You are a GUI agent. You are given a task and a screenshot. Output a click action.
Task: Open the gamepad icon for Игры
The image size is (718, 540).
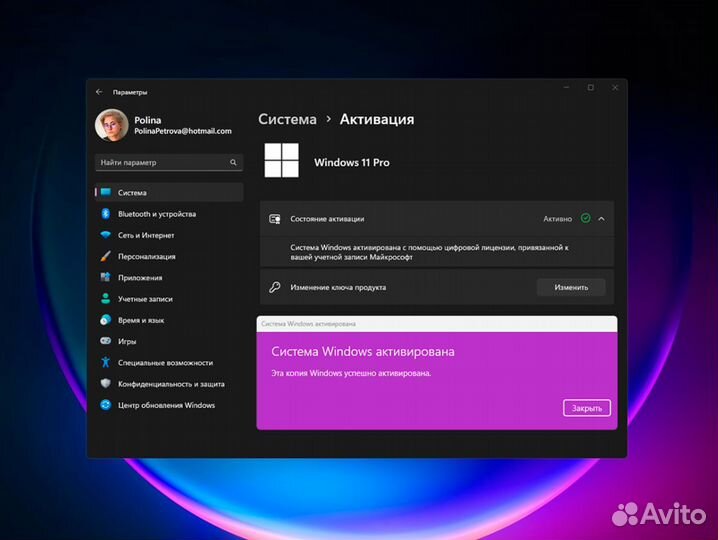(x=106, y=341)
